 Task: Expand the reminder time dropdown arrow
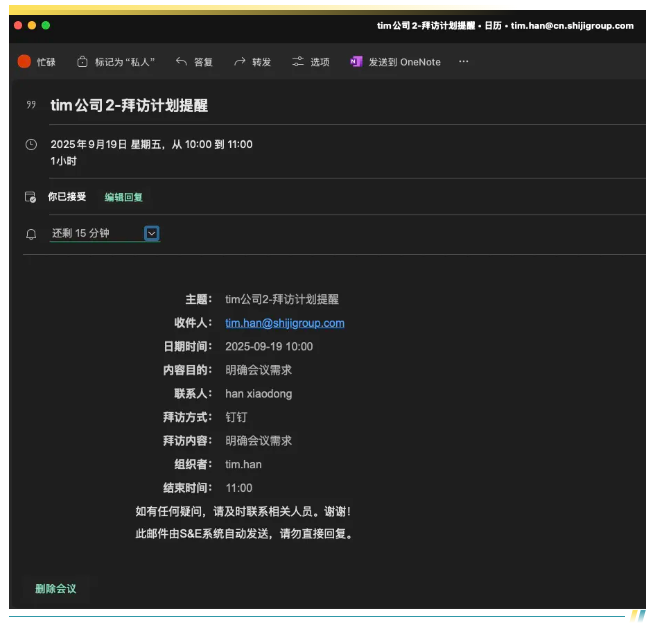(151, 233)
